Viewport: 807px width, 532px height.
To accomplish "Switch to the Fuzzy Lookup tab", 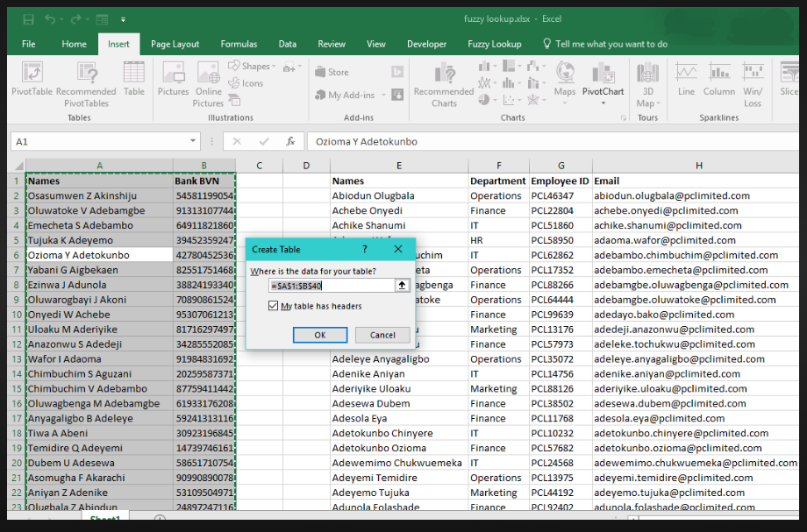I will point(494,44).
